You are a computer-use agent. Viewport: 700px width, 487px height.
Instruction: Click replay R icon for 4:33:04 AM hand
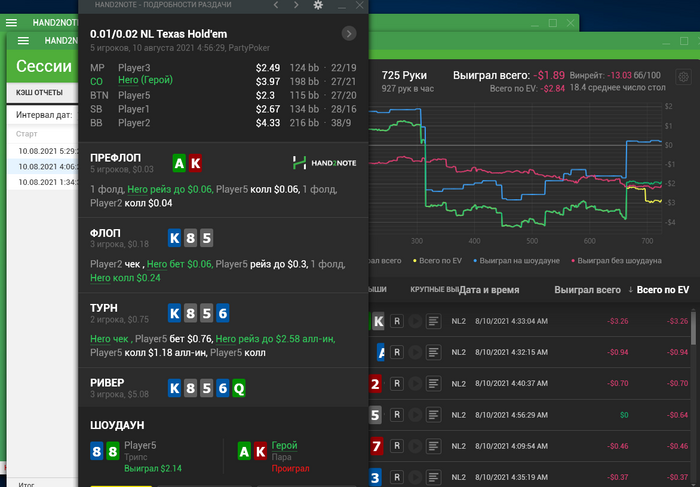click(396, 321)
